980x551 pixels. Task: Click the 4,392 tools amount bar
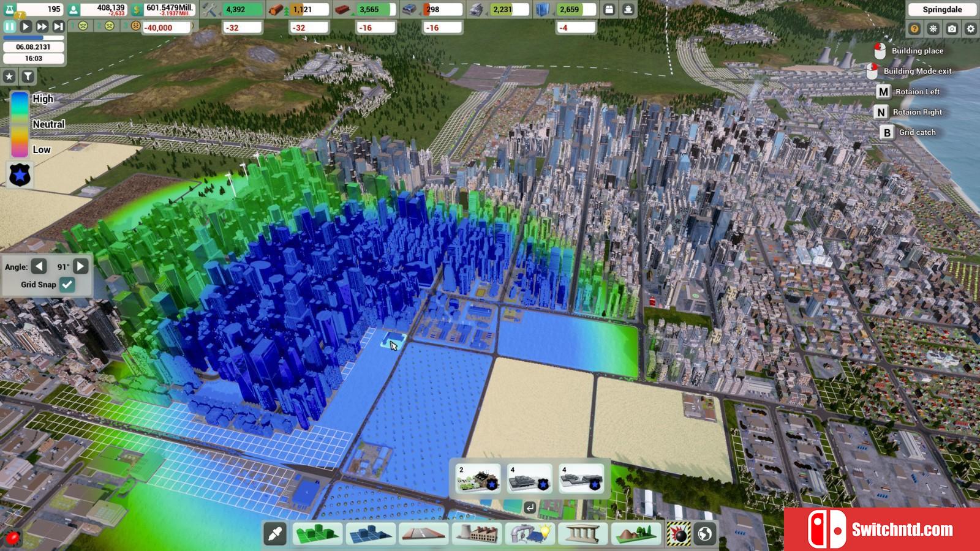[242, 10]
